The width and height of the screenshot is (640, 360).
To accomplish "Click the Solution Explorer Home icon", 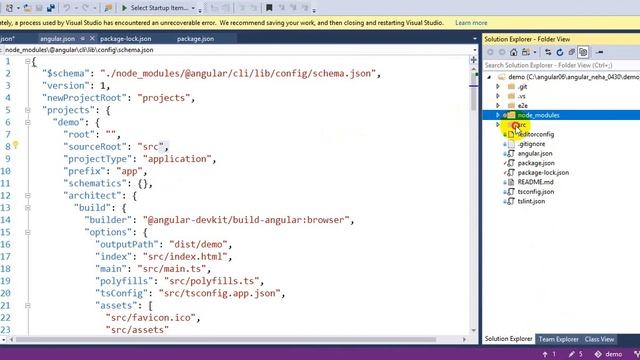I will 513,52.
